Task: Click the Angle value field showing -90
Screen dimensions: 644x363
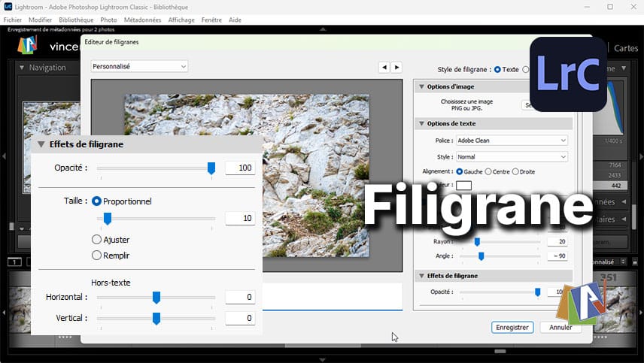Action: [x=557, y=256]
